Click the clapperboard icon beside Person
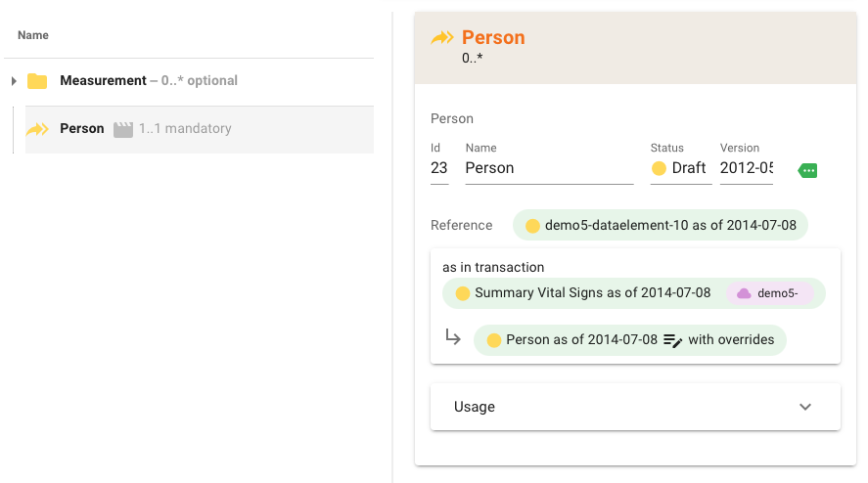Viewport: 868px width, 483px height. [122, 129]
